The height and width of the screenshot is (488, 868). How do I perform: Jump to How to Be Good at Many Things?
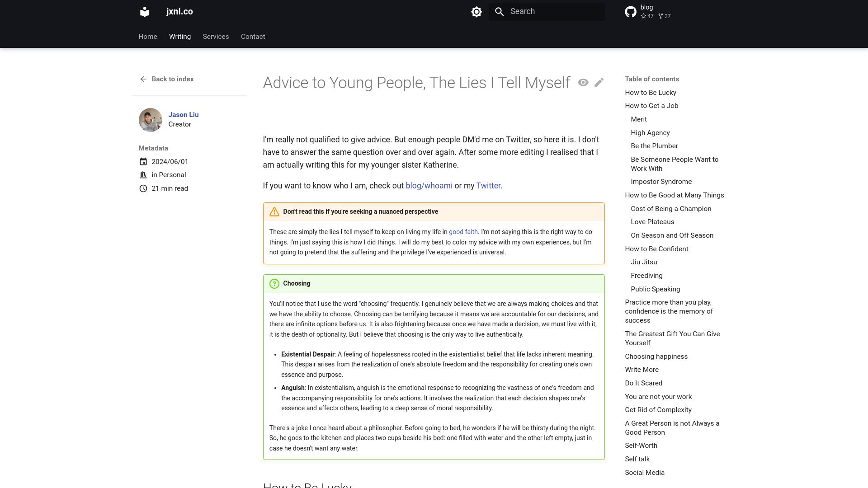[x=675, y=195]
